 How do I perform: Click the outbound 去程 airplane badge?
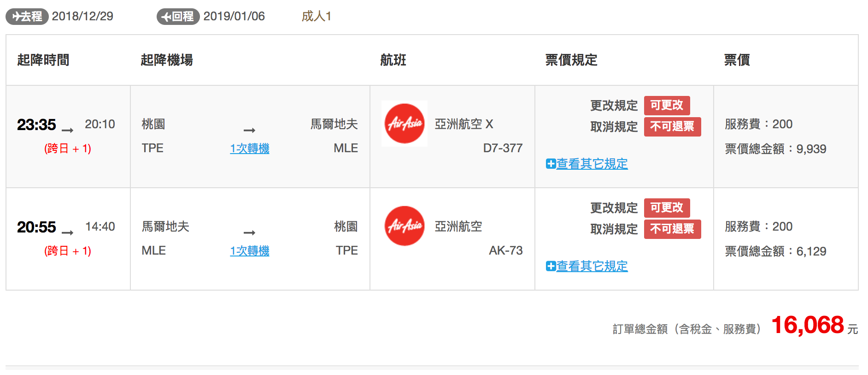pos(27,17)
